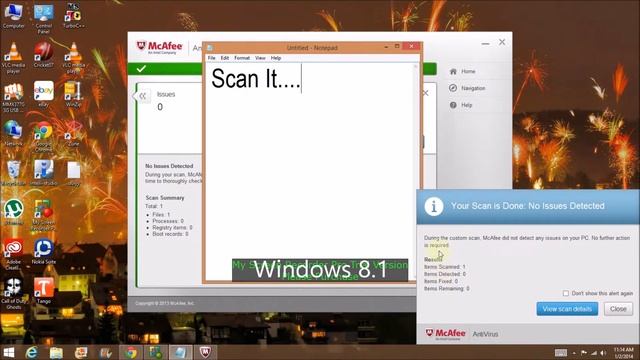Launch the Adobe Creative Cloud shortcut
The image size is (640, 360).
click(13, 254)
